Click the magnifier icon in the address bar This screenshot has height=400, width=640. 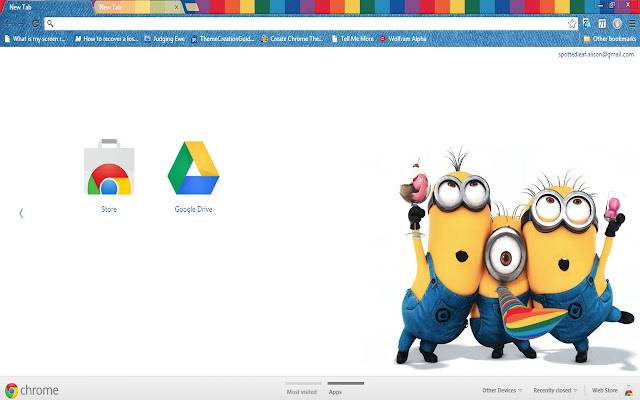click(x=50, y=24)
